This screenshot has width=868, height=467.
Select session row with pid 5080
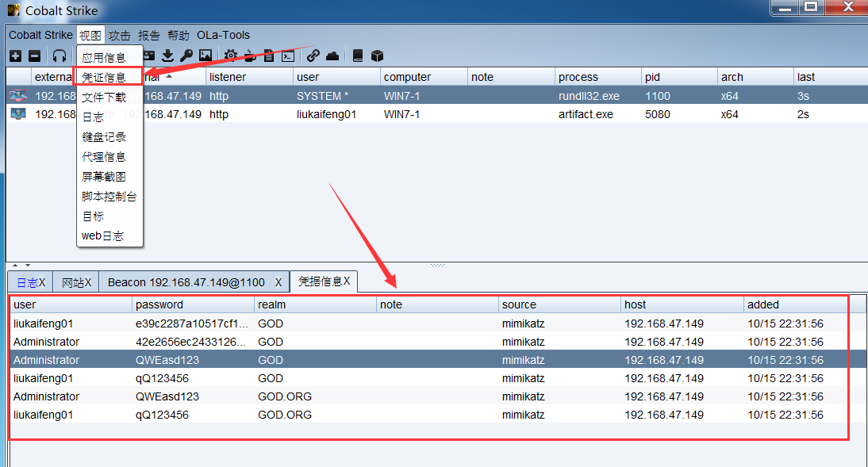point(436,114)
